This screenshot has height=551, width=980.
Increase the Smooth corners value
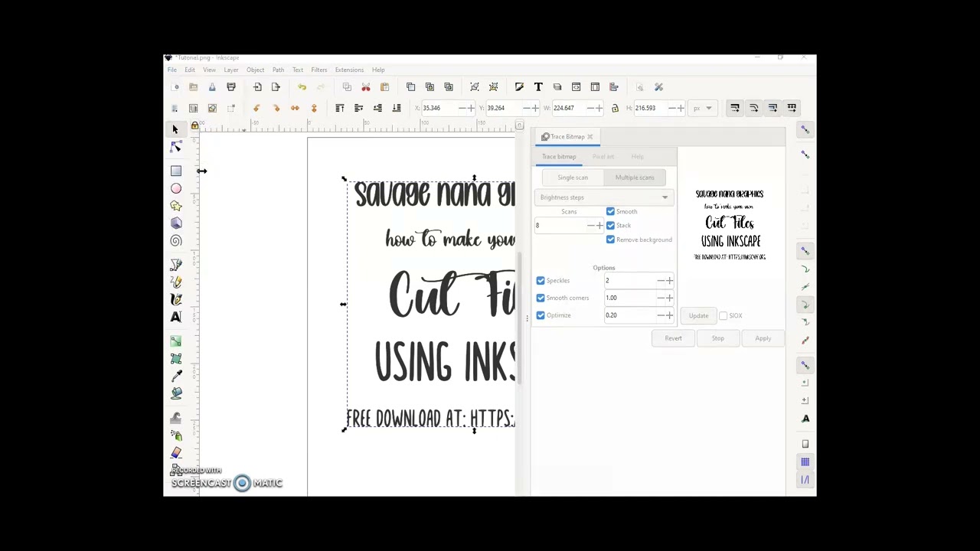tap(670, 298)
